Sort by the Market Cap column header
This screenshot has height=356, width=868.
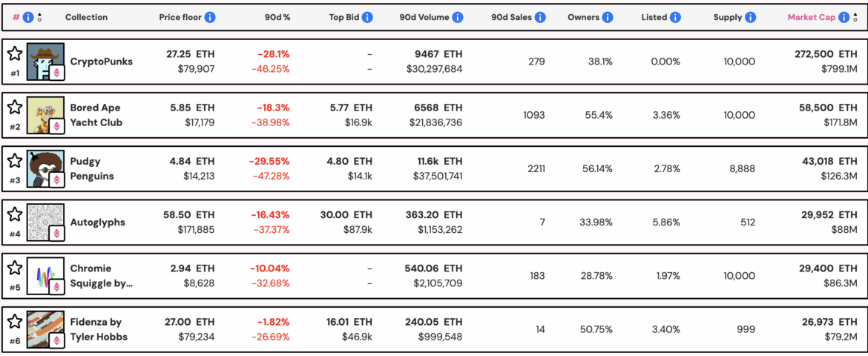pos(812,17)
